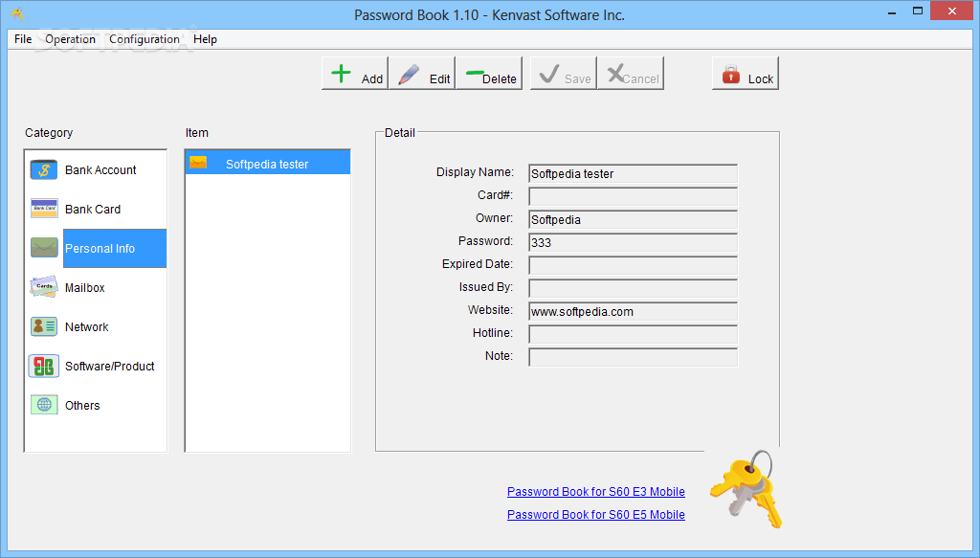This screenshot has height=558, width=980.
Task: Click the Cancel button with X
Action: click(630, 74)
